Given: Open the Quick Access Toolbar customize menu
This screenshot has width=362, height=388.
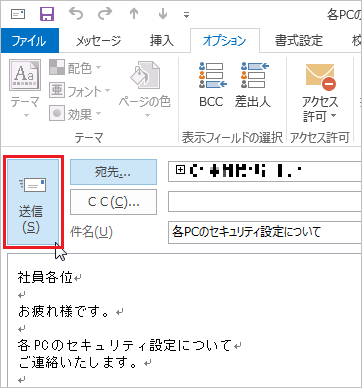Looking at the screenshot, I should pyautogui.click(x=187, y=15).
